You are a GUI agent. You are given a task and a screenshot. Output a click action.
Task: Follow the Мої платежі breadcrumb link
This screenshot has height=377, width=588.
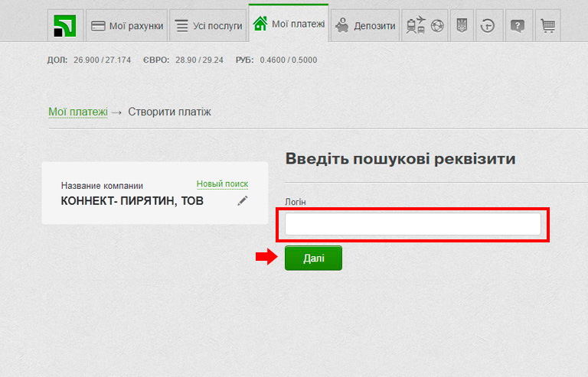78,112
